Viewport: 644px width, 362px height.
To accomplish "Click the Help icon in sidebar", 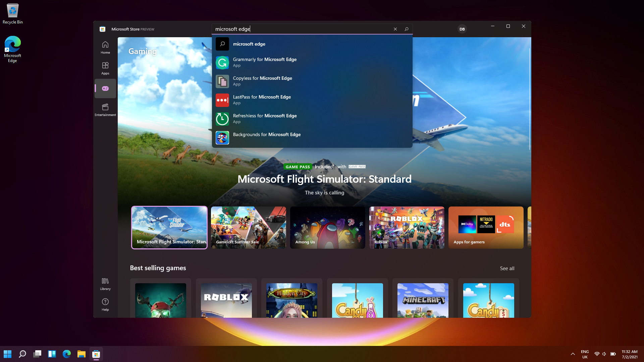I will point(105,301).
